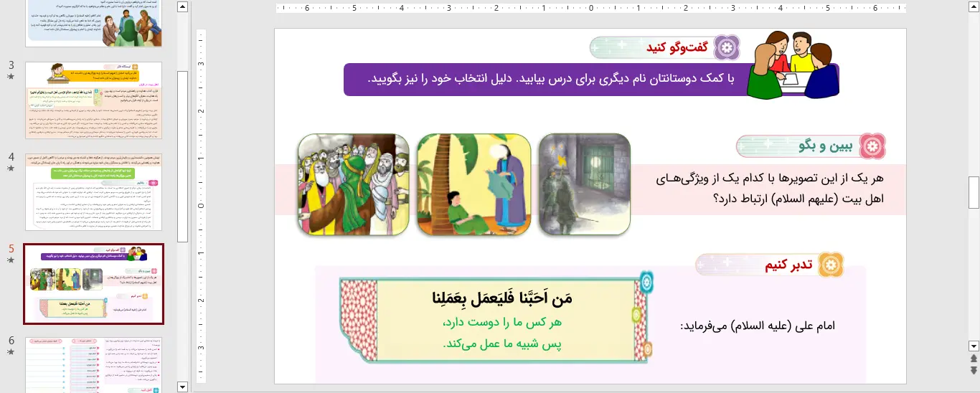Image resolution: width=980 pixels, height=393 pixels.
Task: Open slide 4 thumbnail
Action: coord(93,191)
